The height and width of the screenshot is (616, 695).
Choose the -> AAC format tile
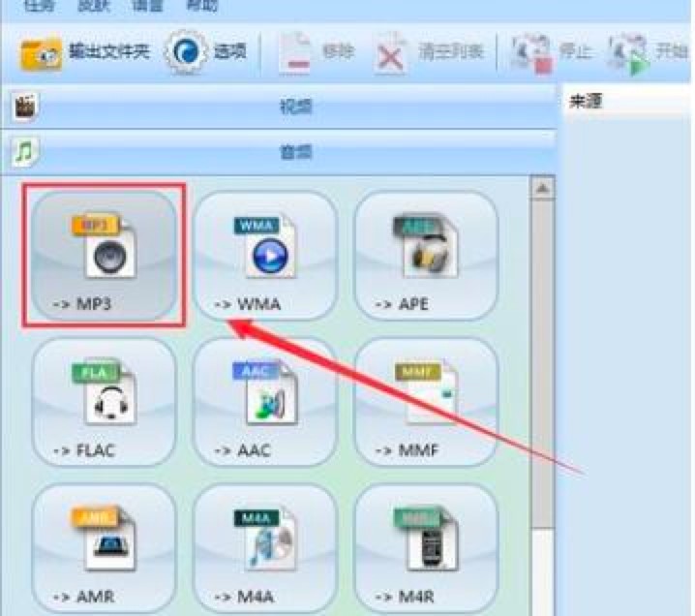[265, 402]
